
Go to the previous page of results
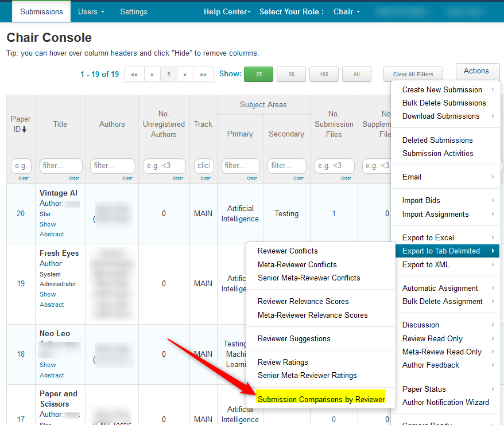[x=152, y=75]
